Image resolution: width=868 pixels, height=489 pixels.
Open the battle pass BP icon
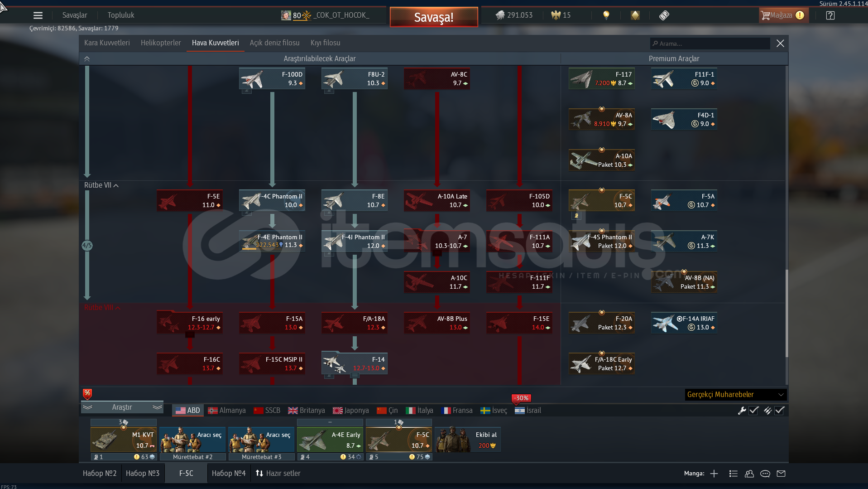[664, 15]
